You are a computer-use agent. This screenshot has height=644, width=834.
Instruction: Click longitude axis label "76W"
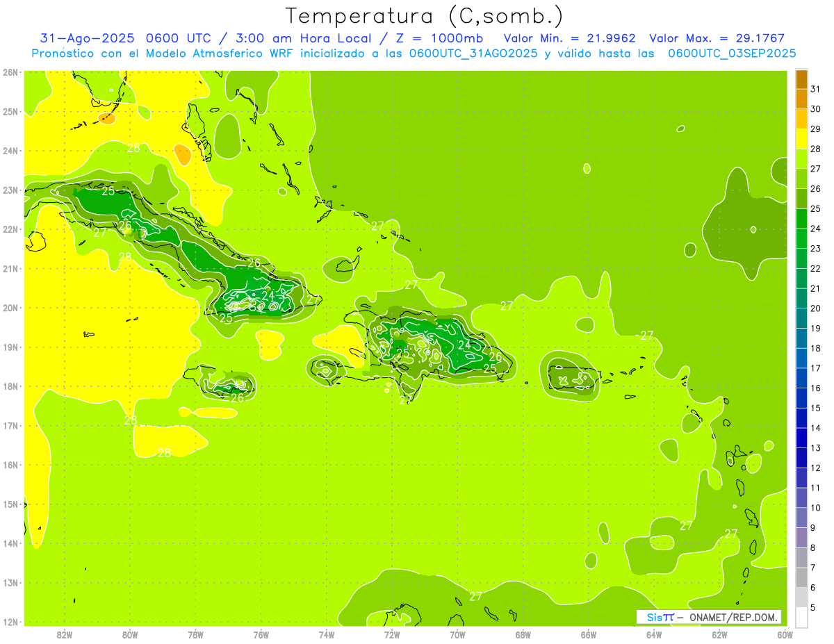click(x=261, y=634)
